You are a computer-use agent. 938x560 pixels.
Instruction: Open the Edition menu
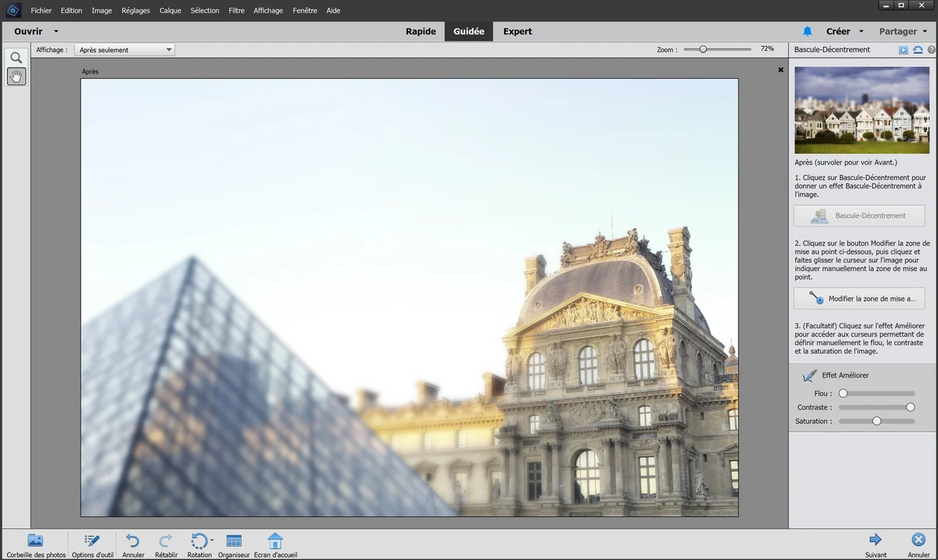click(71, 11)
